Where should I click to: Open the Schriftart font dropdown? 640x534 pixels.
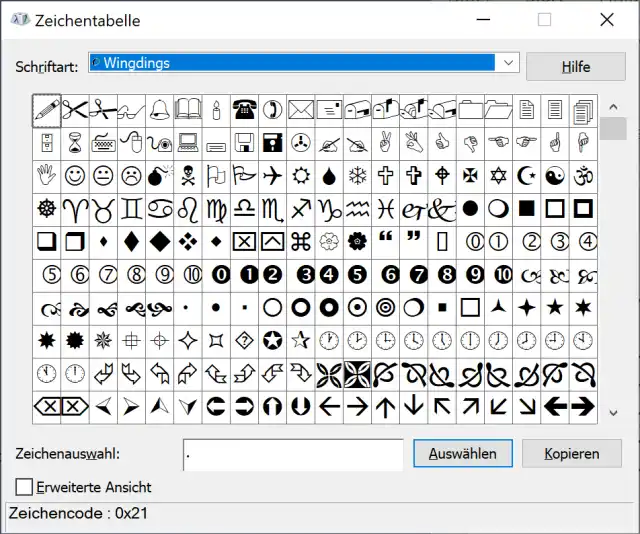508,63
